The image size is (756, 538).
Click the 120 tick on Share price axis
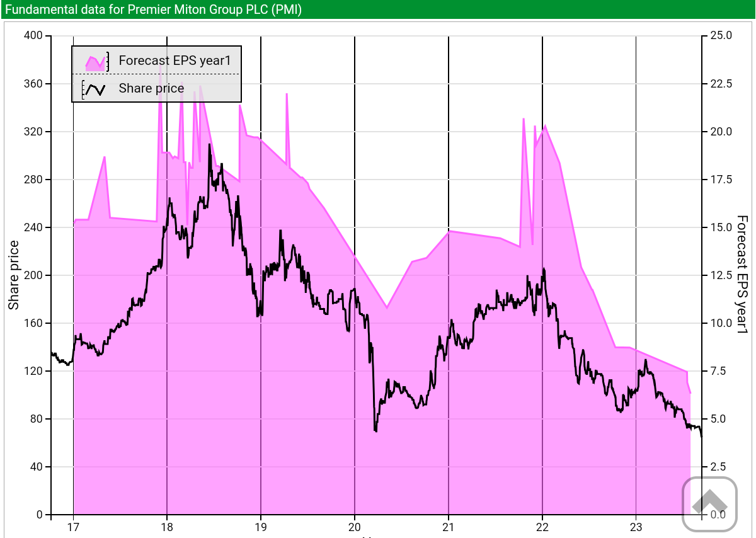[x=33, y=371]
